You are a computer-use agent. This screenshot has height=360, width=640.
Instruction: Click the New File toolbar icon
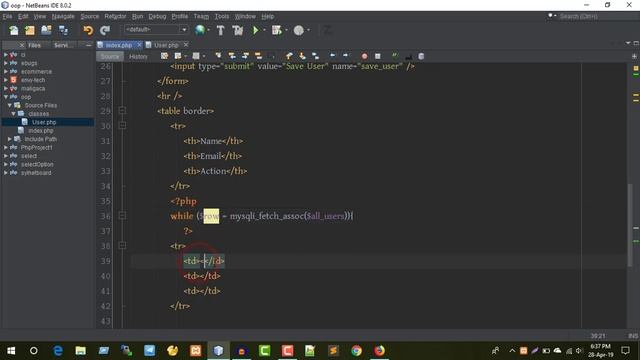click(13, 30)
